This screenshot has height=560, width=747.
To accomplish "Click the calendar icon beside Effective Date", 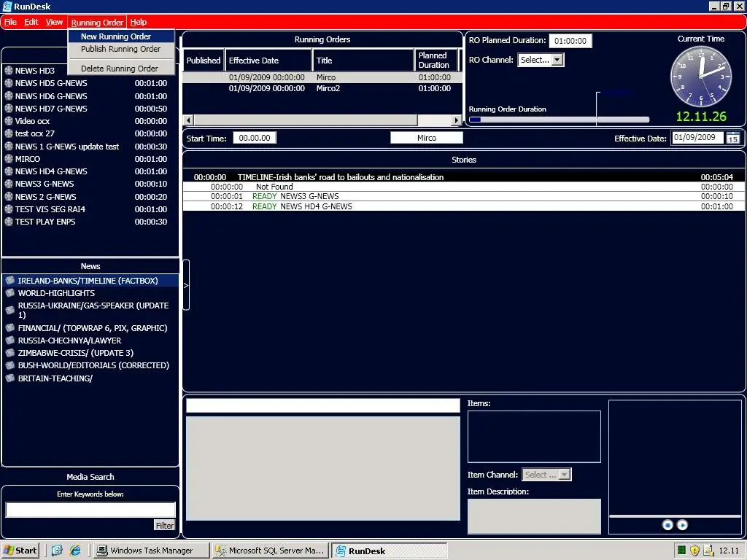I will 732,138.
